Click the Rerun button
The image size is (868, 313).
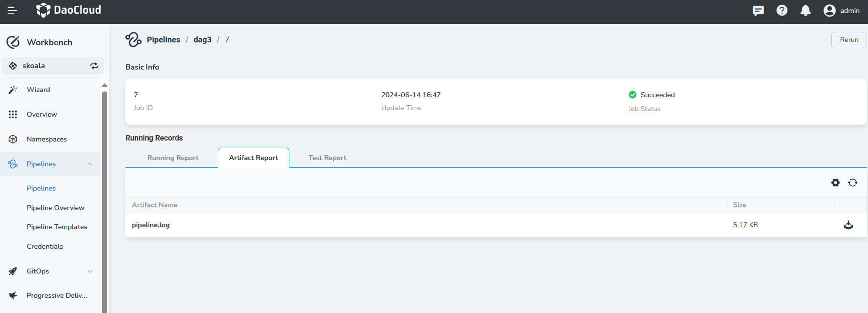tap(848, 40)
